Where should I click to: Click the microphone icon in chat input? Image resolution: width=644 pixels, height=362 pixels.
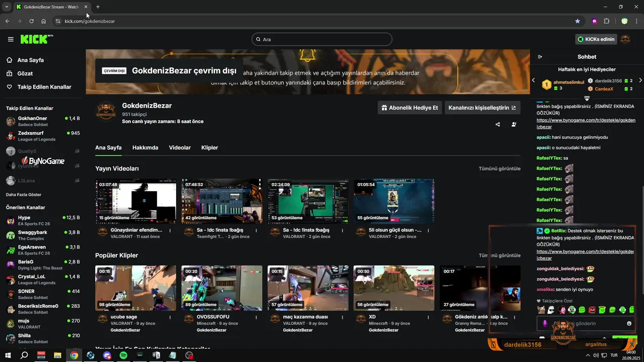(x=544, y=323)
